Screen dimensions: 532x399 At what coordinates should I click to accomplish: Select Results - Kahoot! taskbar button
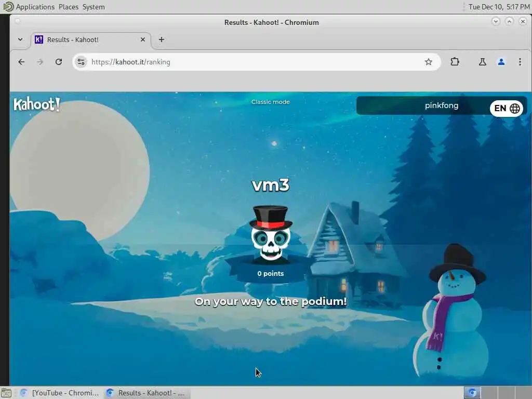pos(146,393)
